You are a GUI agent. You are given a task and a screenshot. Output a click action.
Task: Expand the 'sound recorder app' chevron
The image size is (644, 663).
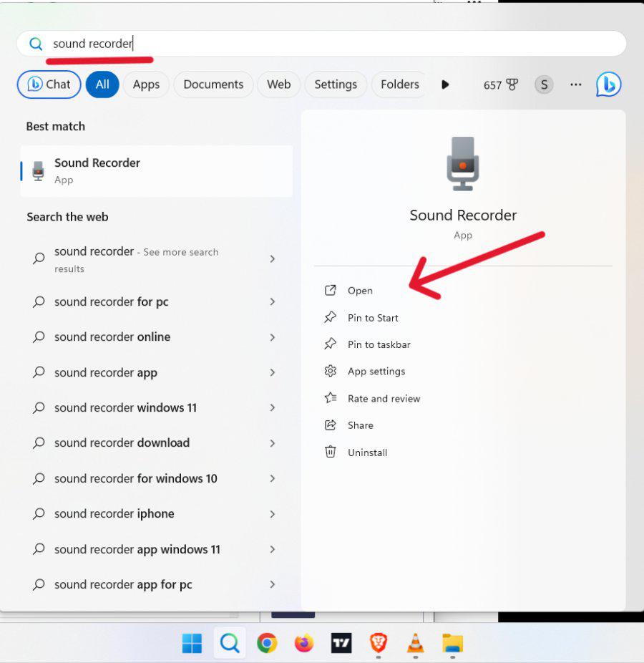point(273,372)
